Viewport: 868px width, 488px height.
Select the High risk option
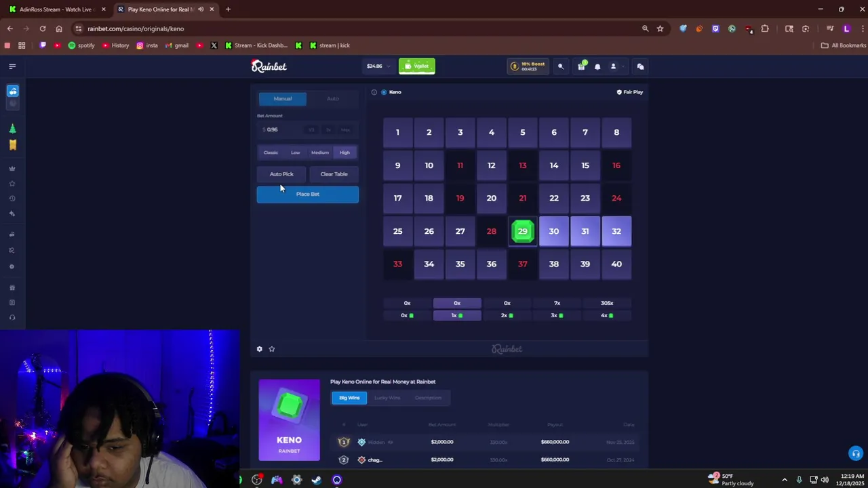click(x=344, y=152)
